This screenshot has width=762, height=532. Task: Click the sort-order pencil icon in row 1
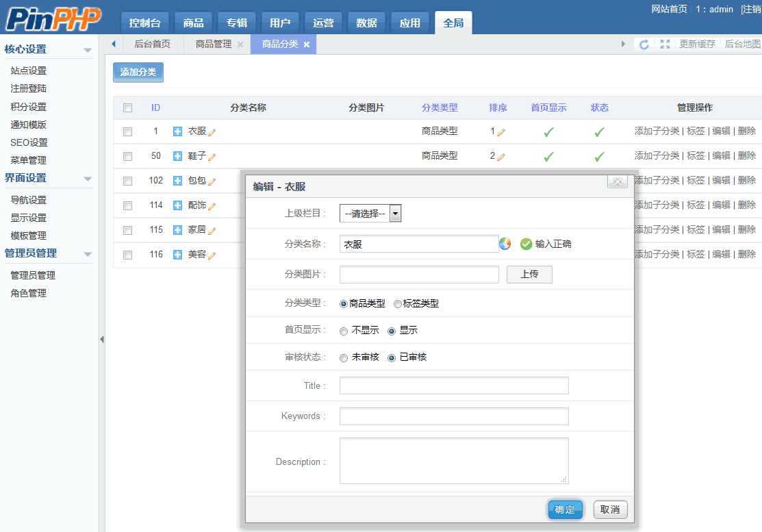[x=501, y=132]
